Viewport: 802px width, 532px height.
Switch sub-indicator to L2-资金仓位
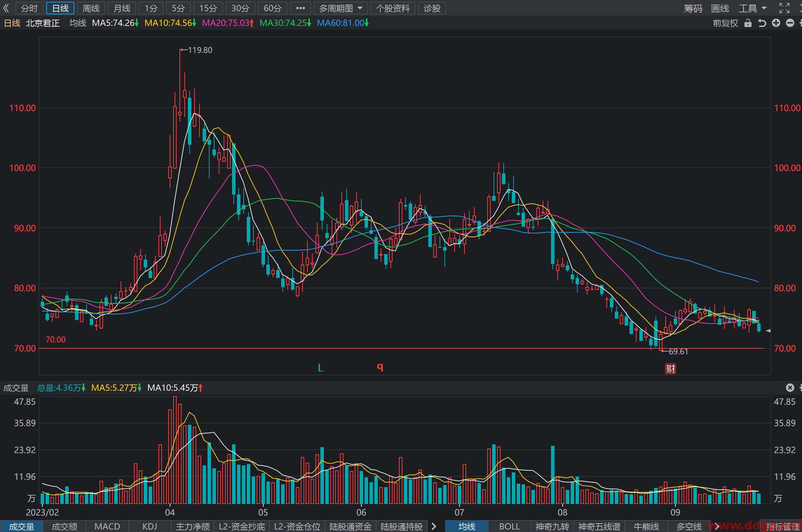coord(297,526)
